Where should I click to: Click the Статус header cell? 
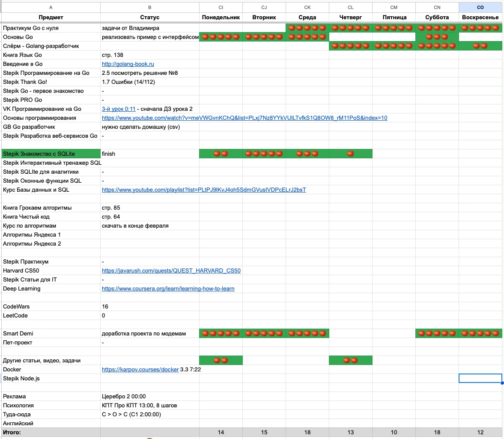149,18
